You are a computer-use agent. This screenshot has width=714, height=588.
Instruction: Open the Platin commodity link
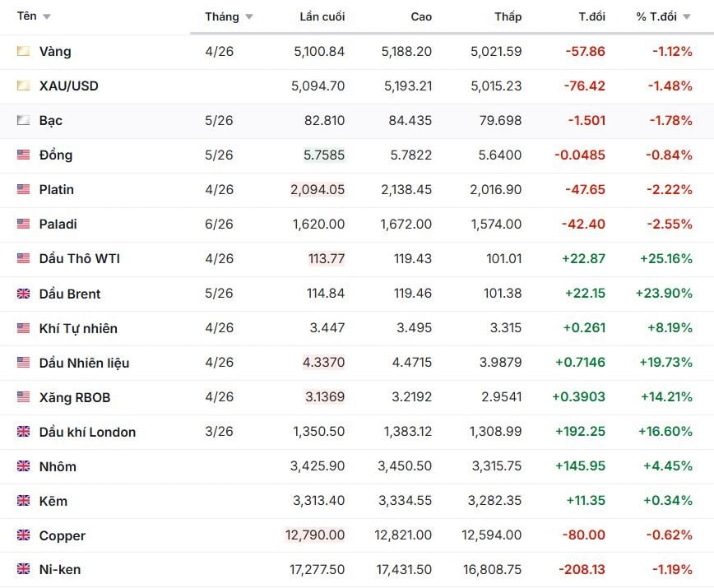tap(57, 190)
